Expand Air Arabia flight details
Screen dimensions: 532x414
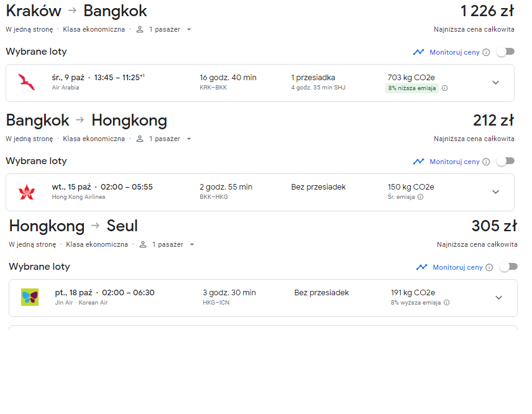tap(496, 83)
